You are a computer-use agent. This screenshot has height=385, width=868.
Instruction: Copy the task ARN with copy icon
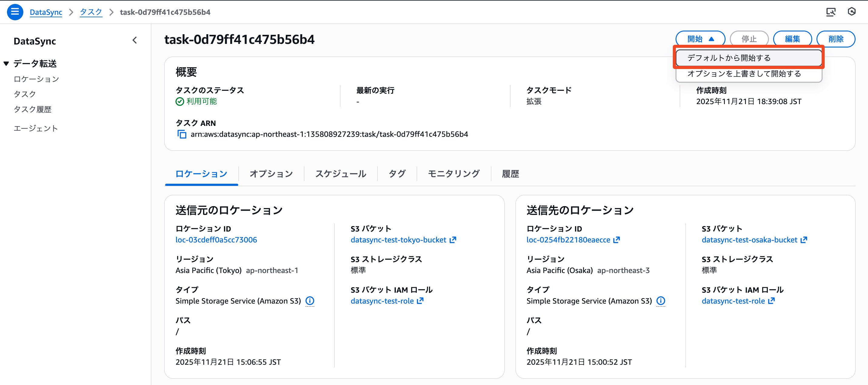pos(182,134)
